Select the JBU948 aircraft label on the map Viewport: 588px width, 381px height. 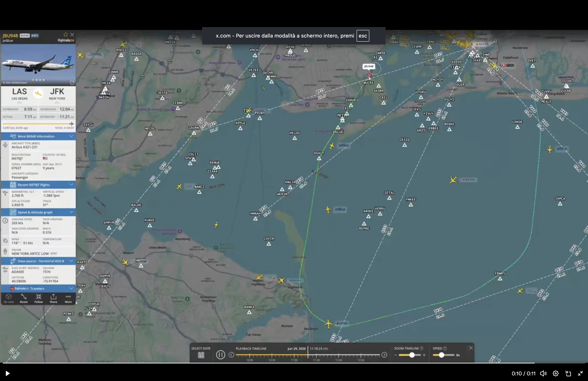tap(369, 66)
